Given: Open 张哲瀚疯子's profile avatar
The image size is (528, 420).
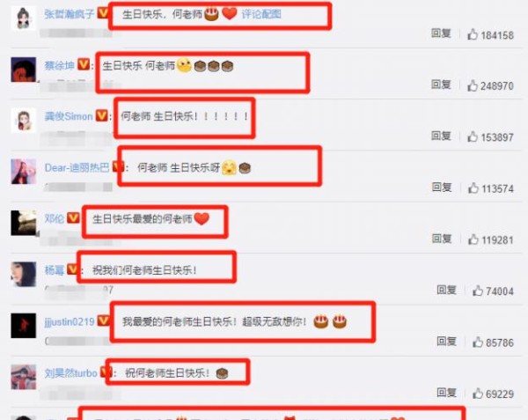Looking at the screenshot, I should (x=23, y=18).
